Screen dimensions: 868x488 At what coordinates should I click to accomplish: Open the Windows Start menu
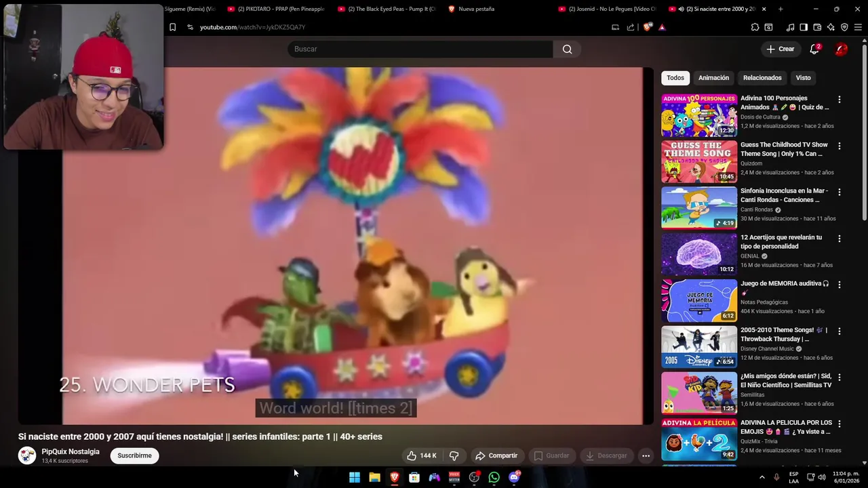click(x=354, y=477)
